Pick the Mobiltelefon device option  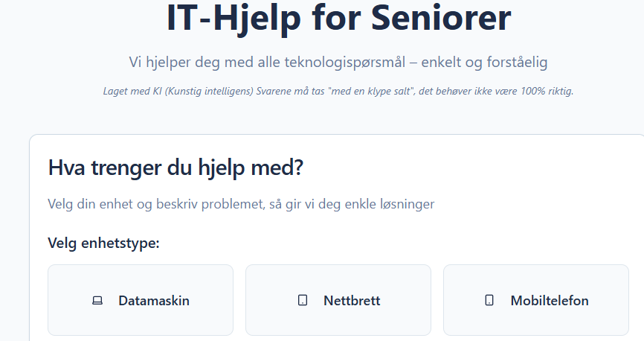tap(536, 300)
